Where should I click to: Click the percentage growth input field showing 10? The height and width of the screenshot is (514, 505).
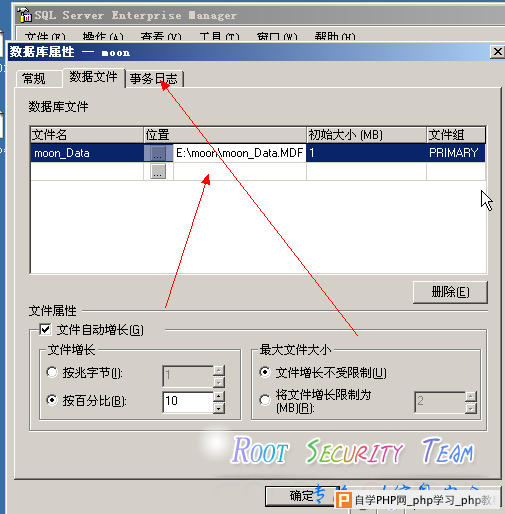coord(188,402)
